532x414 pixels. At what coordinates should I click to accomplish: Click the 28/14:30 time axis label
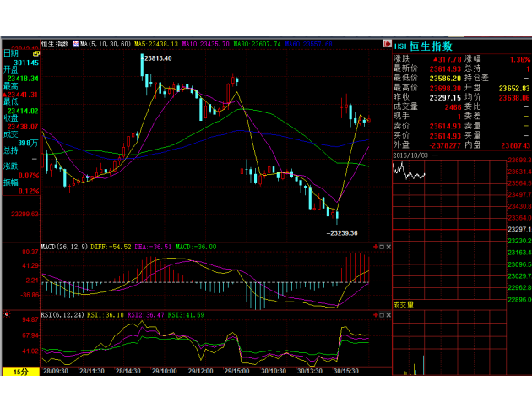click(x=128, y=371)
